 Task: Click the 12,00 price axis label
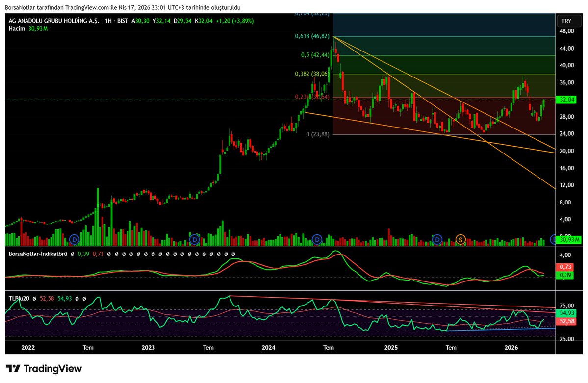566,185
